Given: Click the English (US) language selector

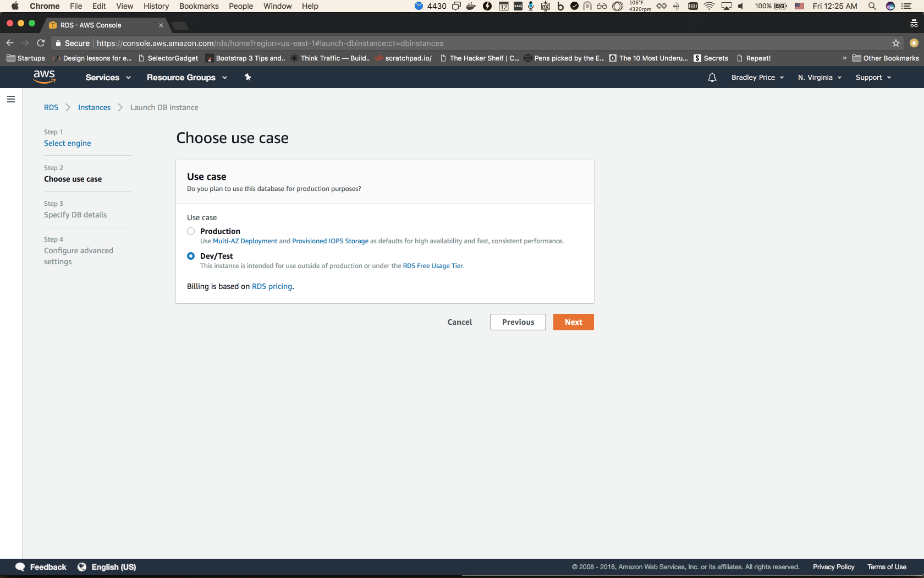Looking at the screenshot, I should [x=113, y=567].
